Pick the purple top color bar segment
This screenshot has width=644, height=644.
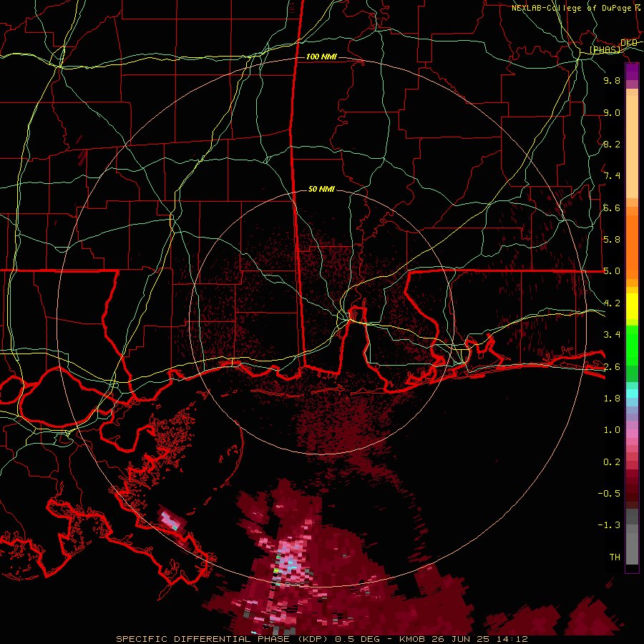(632, 72)
